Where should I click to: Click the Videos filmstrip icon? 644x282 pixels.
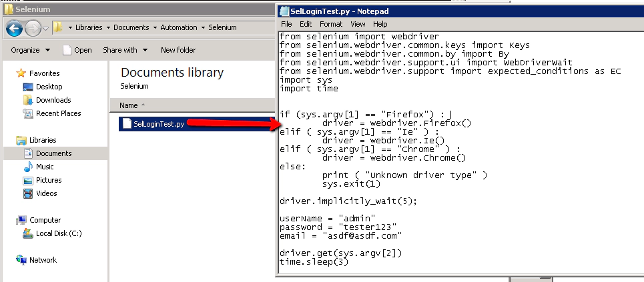point(28,193)
